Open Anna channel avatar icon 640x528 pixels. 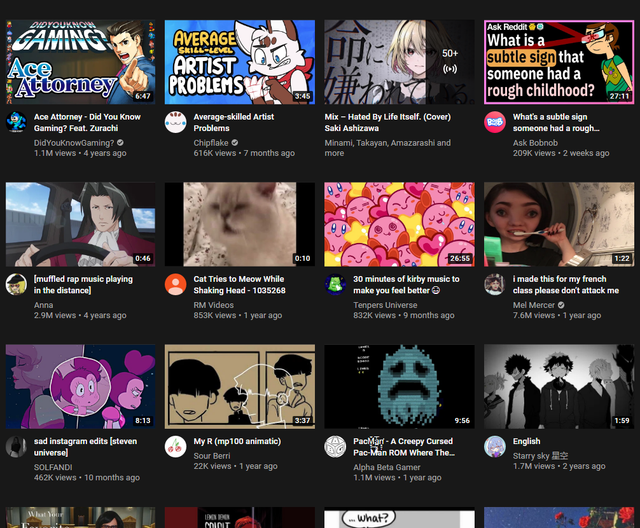tap(16, 284)
